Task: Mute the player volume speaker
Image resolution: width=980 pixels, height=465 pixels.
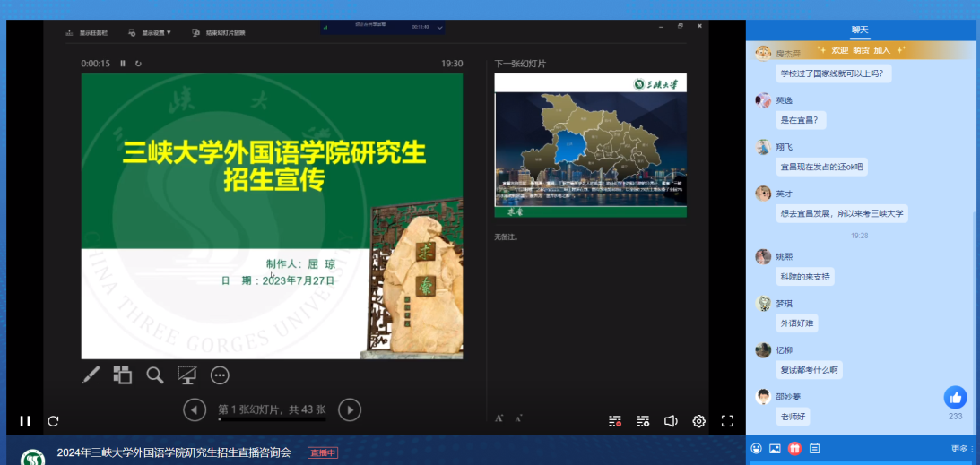Action: click(x=671, y=421)
